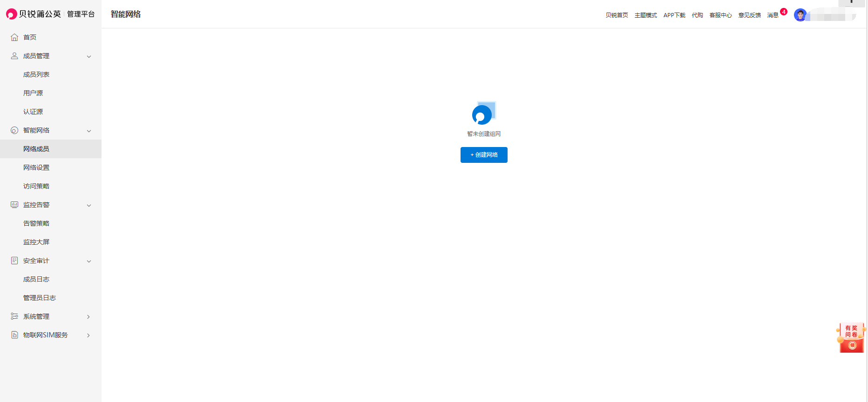Click the 监控告警 monitor icon
This screenshot has width=868, height=402.
[14, 205]
